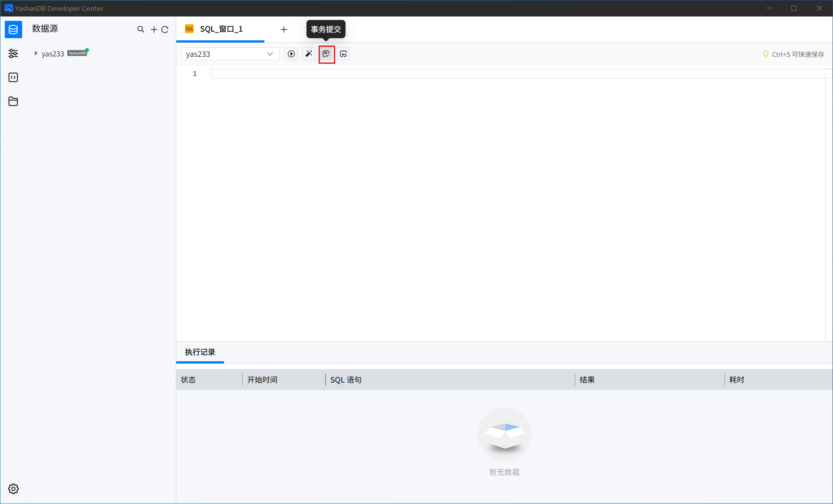Open the data source database sidebar icon
This screenshot has width=833, height=504.
13,29
